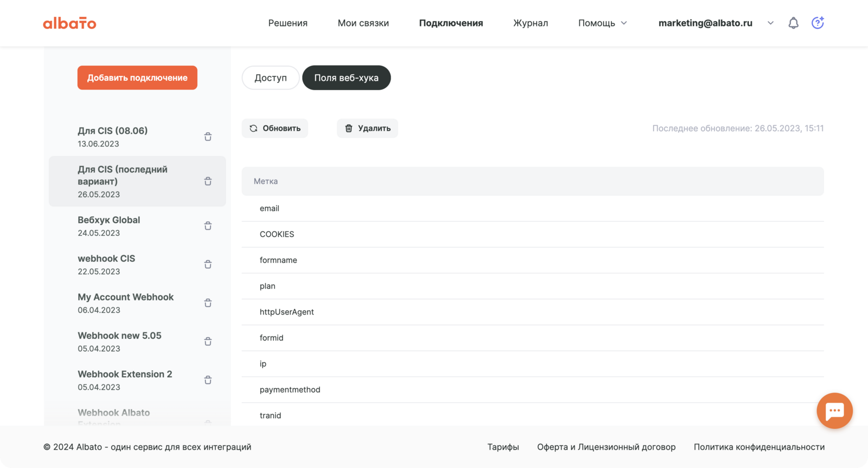Open account dropdown next to marketing@albato.ru
Screen dimensions: 868x468
coord(770,23)
